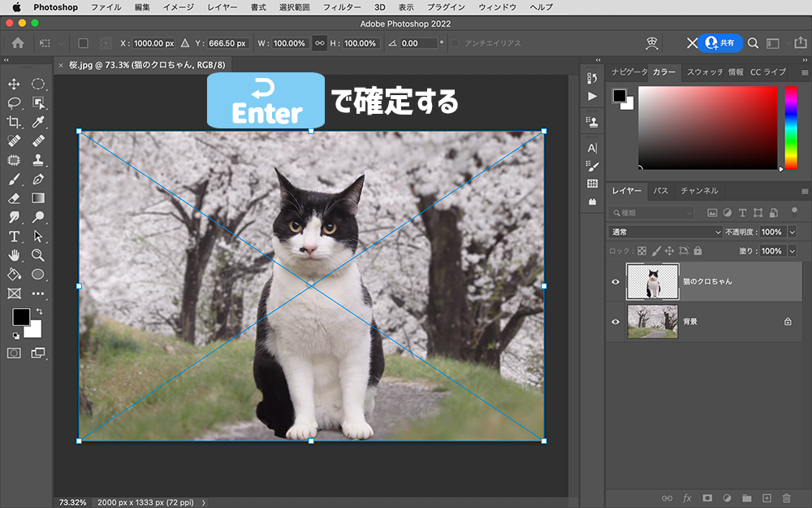Open the 塗り fill dropdown arrow
The image size is (812, 508).
coord(792,251)
